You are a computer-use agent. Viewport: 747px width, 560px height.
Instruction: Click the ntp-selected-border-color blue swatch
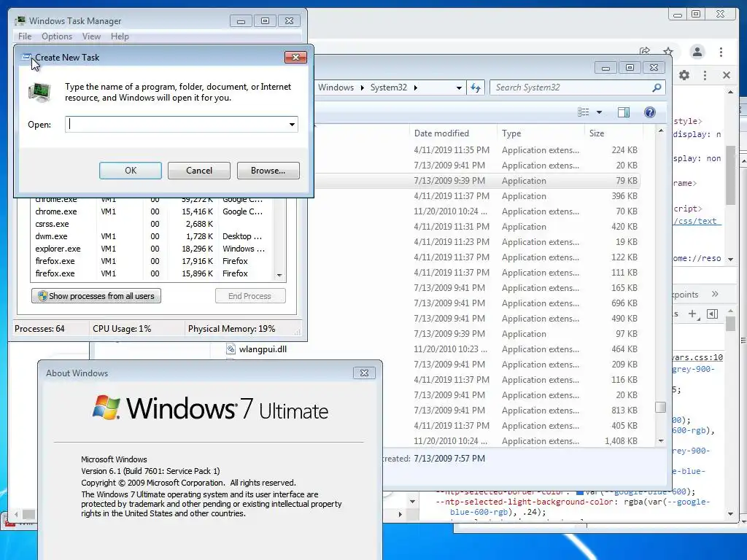(580, 492)
